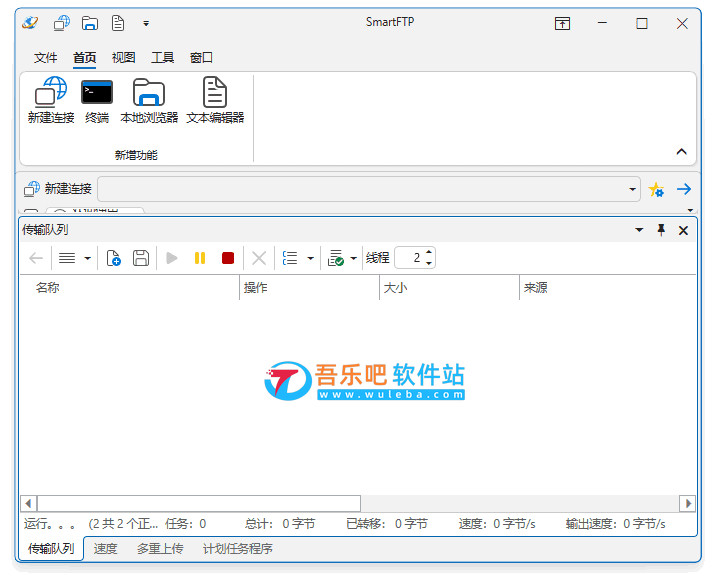
Task: Switch to the 首页 ribbon tab
Action: point(84,58)
